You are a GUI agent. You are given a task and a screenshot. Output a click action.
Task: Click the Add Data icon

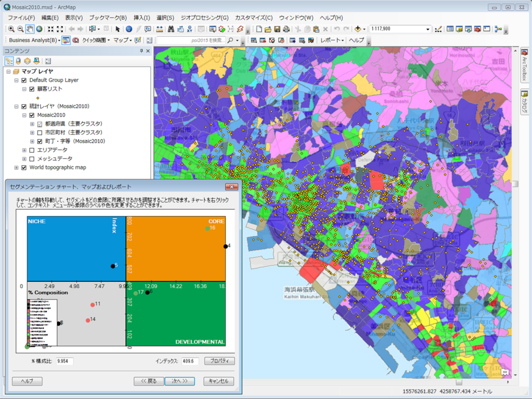point(358,29)
